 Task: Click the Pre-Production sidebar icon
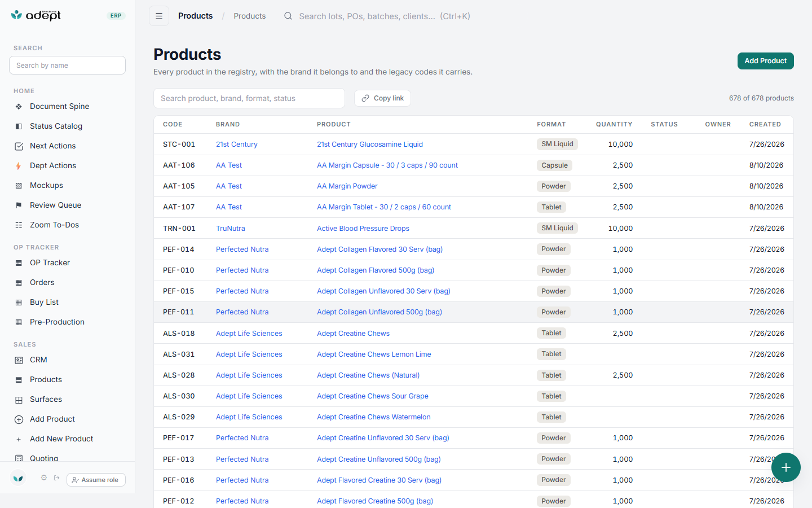[x=19, y=322]
